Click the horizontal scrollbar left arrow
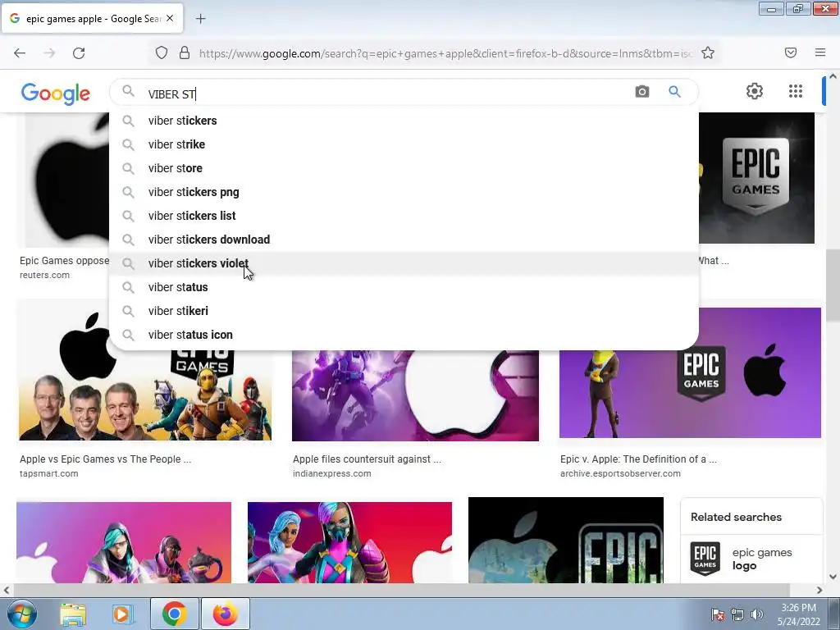This screenshot has height=630, width=840. 6,590
